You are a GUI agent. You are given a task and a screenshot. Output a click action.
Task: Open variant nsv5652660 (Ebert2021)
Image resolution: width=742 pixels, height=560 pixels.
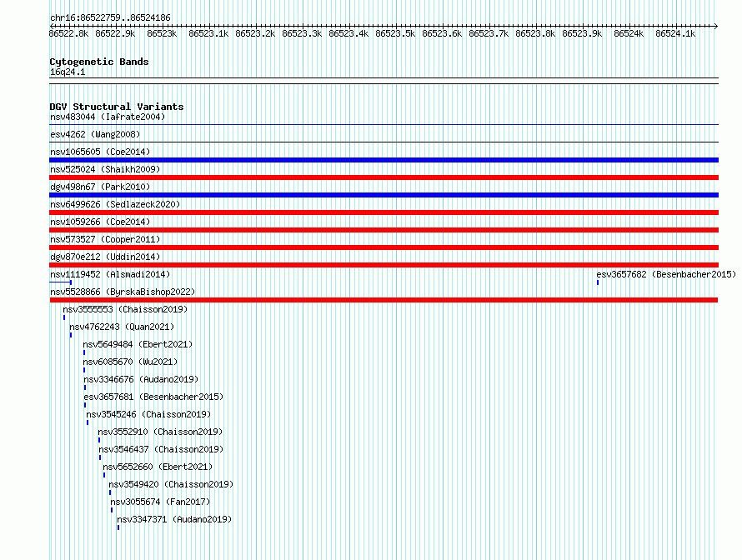[158, 467]
